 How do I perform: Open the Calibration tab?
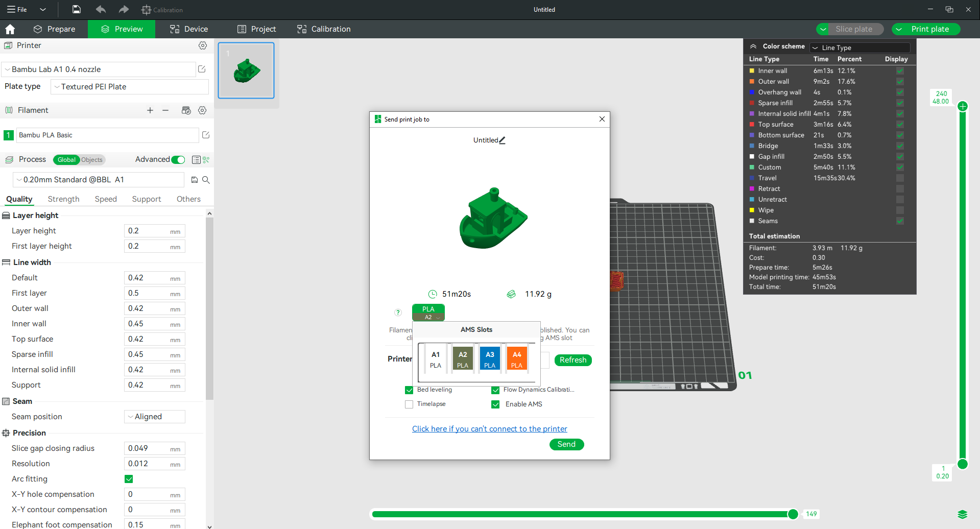pos(324,29)
